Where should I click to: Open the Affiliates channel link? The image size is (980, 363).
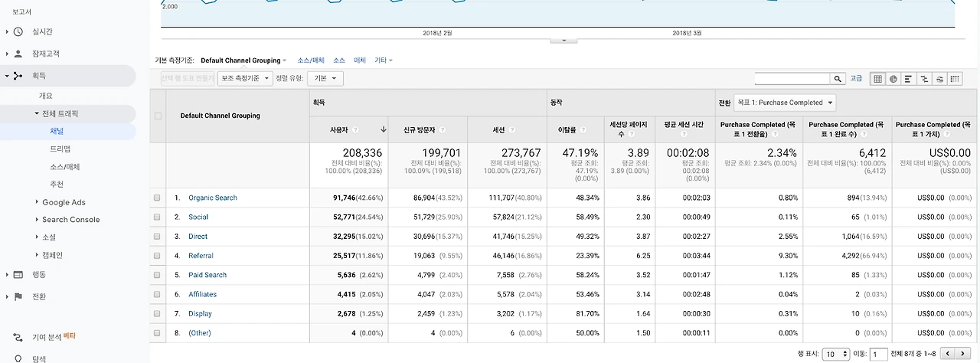tap(202, 294)
